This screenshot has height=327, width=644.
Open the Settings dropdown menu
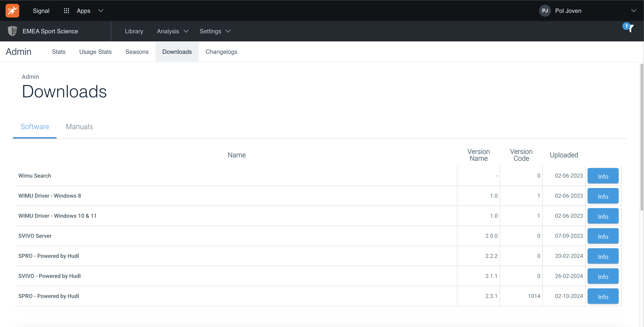[x=215, y=31]
